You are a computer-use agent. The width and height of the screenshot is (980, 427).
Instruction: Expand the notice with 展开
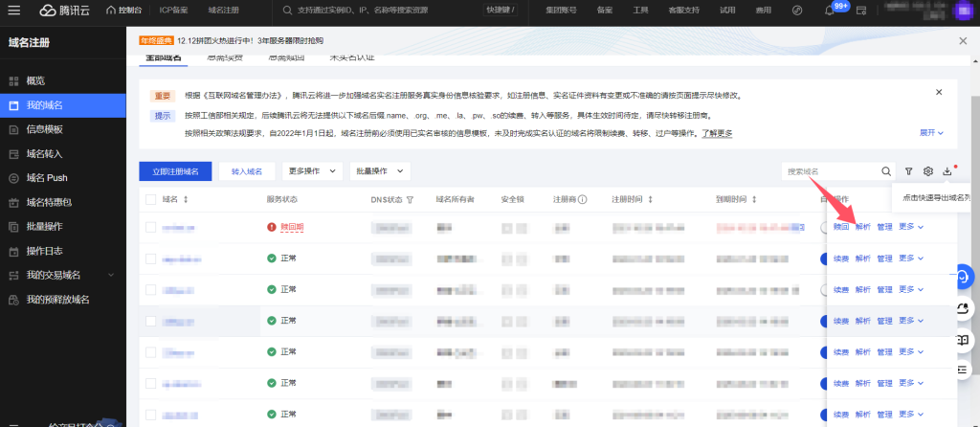(931, 133)
